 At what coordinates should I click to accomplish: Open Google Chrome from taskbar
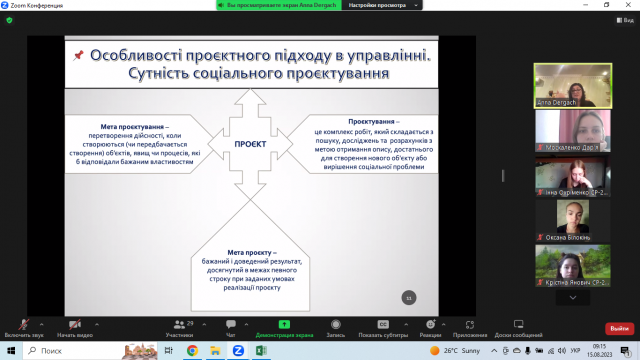click(x=192, y=351)
